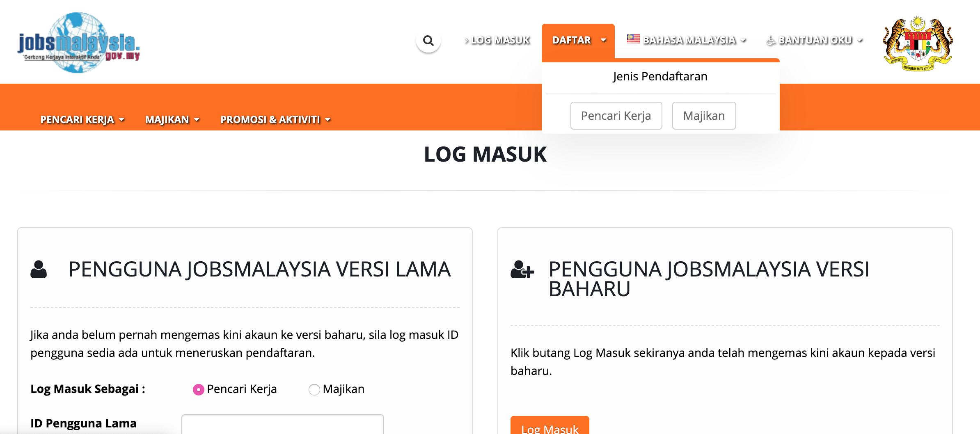The width and height of the screenshot is (980, 434).
Task: Click the Malaysian flag icon
Action: [x=633, y=39]
